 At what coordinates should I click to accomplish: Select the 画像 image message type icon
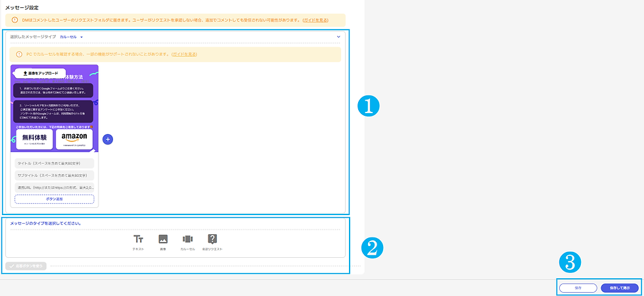click(x=163, y=239)
